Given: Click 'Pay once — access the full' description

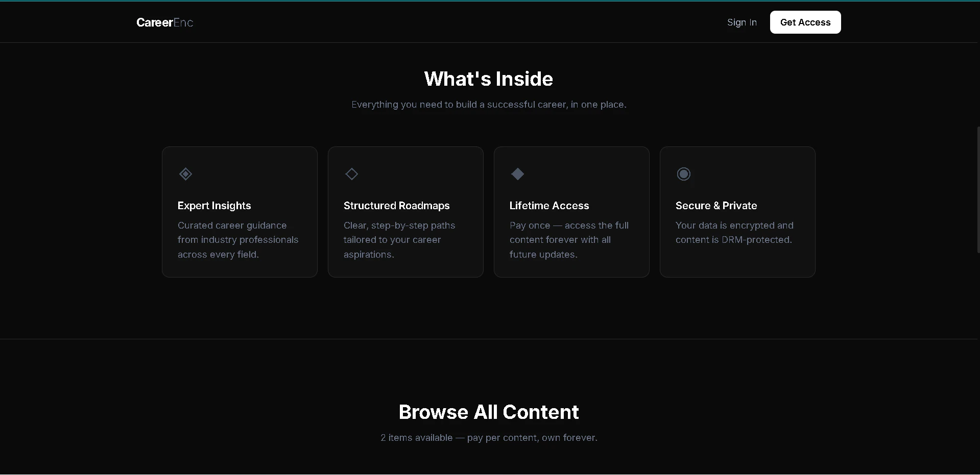Looking at the screenshot, I should [569, 240].
